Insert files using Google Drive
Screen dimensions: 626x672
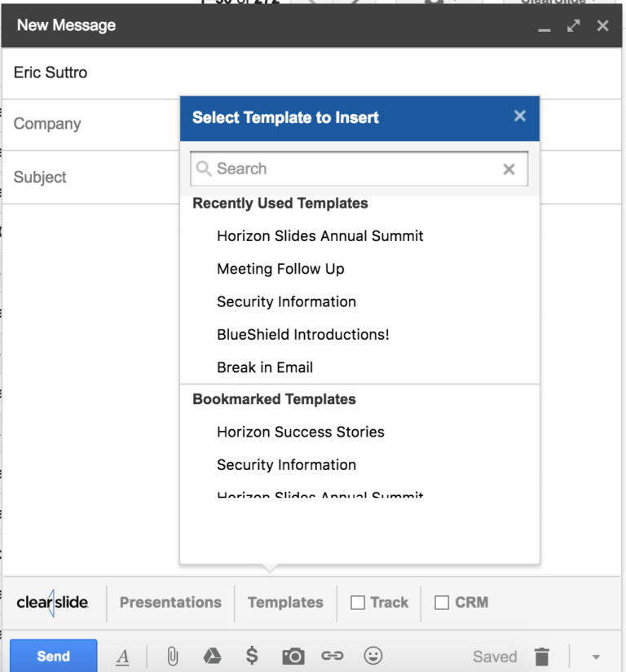(212, 656)
